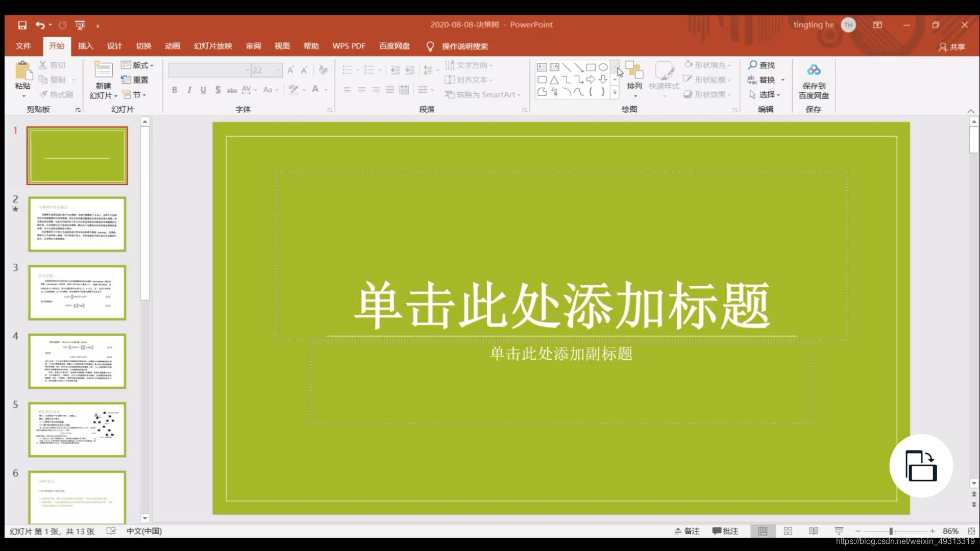Click the New Slide icon
Viewport: 980px width, 551px height.
click(103, 70)
